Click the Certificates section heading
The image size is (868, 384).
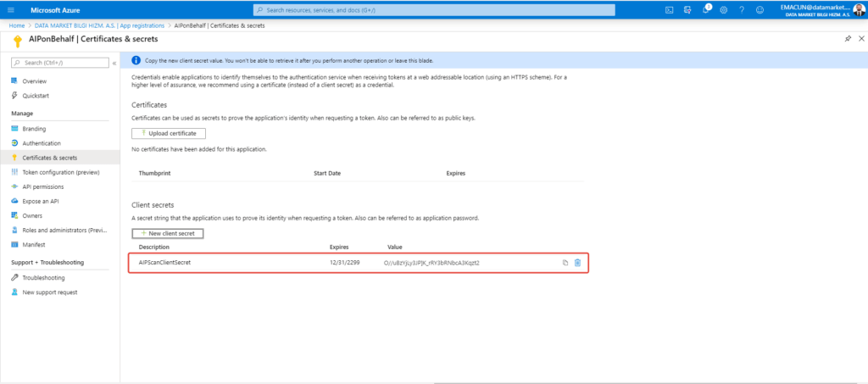click(x=149, y=104)
